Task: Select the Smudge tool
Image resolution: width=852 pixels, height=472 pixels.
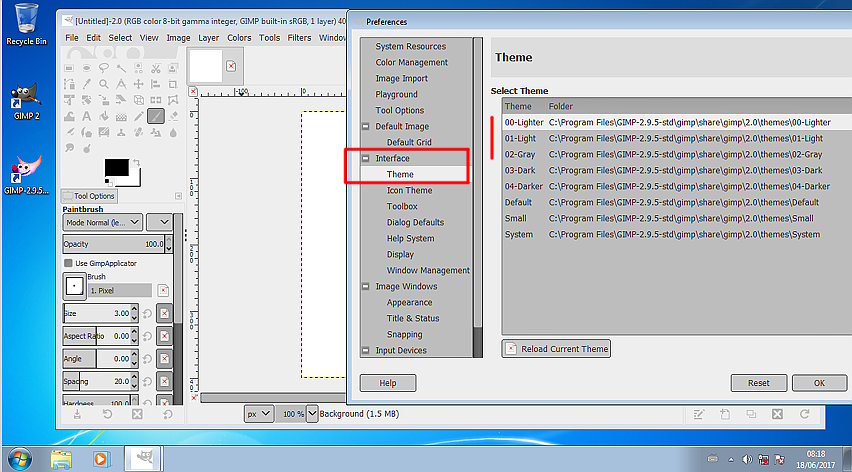Action: (x=69, y=148)
